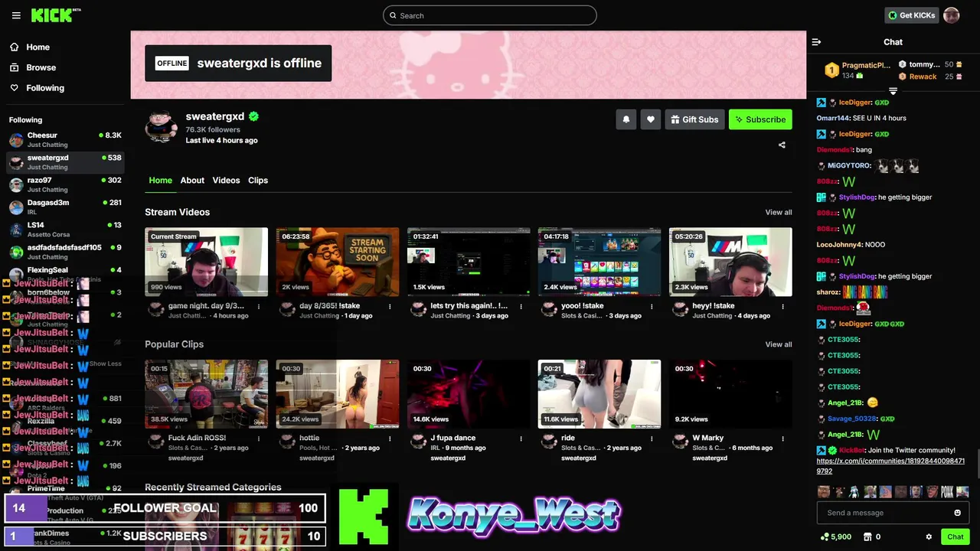View all Stream Videos
The width and height of the screenshot is (980, 551).
(x=779, y=212)
